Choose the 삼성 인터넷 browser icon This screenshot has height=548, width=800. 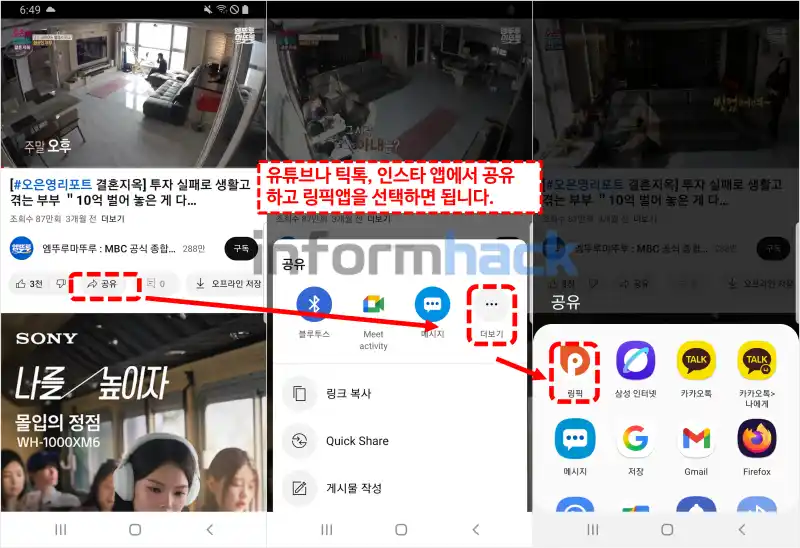point(635,361)
